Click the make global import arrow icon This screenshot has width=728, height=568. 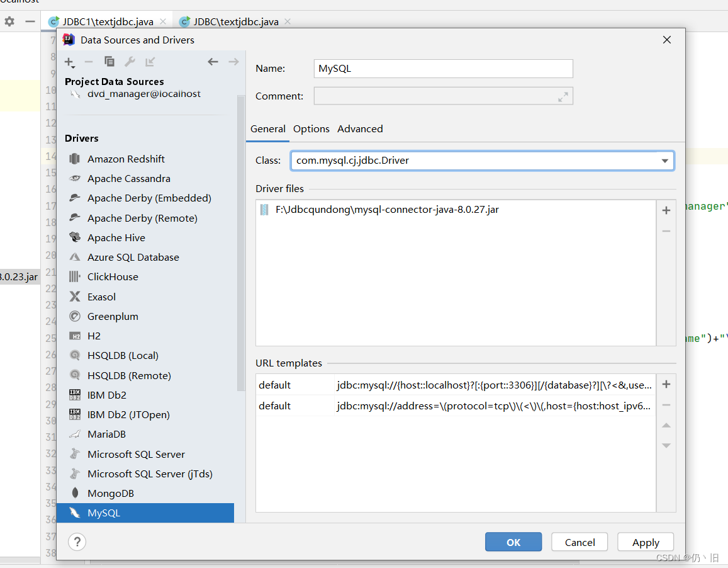[x=150, y=61]
